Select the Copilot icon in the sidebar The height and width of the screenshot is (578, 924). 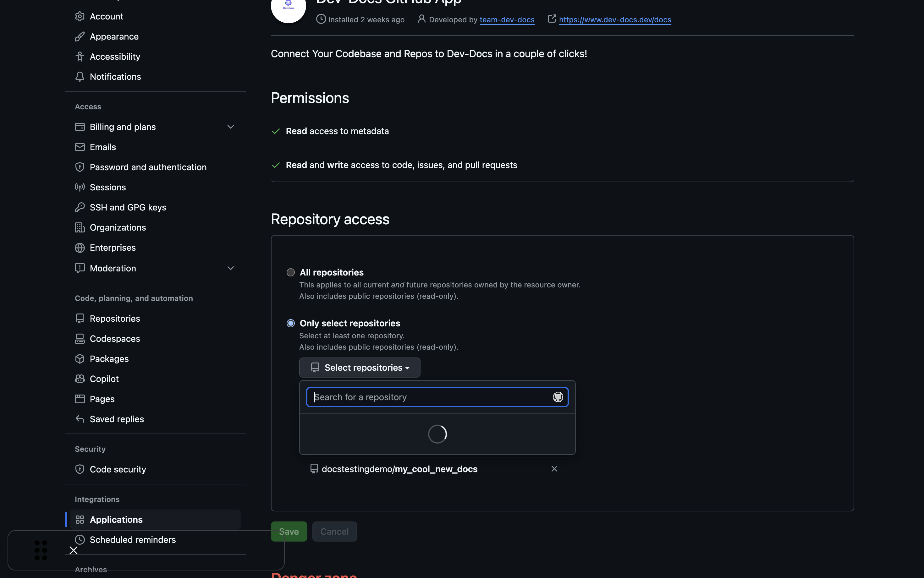(80, 379)
